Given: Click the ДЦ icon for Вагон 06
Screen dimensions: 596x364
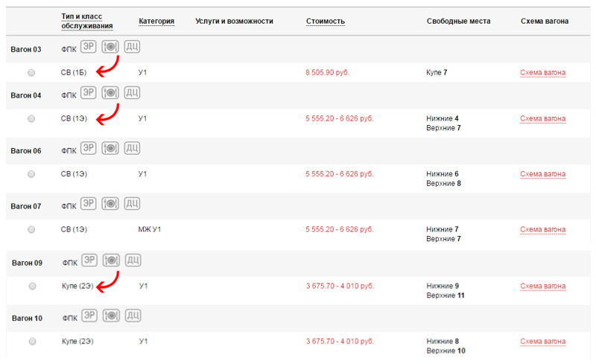Looking at the screenshot, I should pyautogui.click(x=132, y=148).
